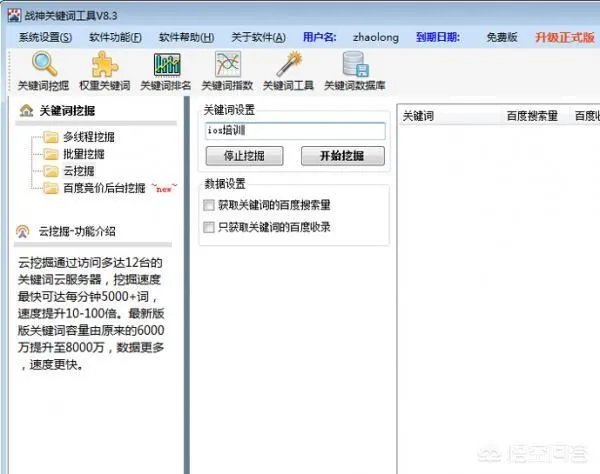Click the 升级正式版 upgrade link
The image size is (600, 474).
pyautogui.click(x=565, y=37)
